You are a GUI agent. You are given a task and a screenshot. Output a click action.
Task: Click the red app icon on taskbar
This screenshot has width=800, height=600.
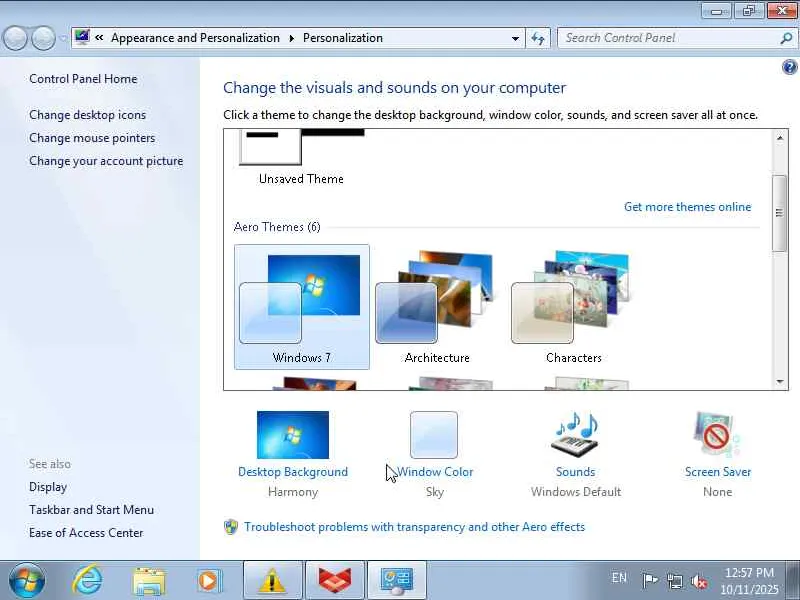click(x=335, y=580)
